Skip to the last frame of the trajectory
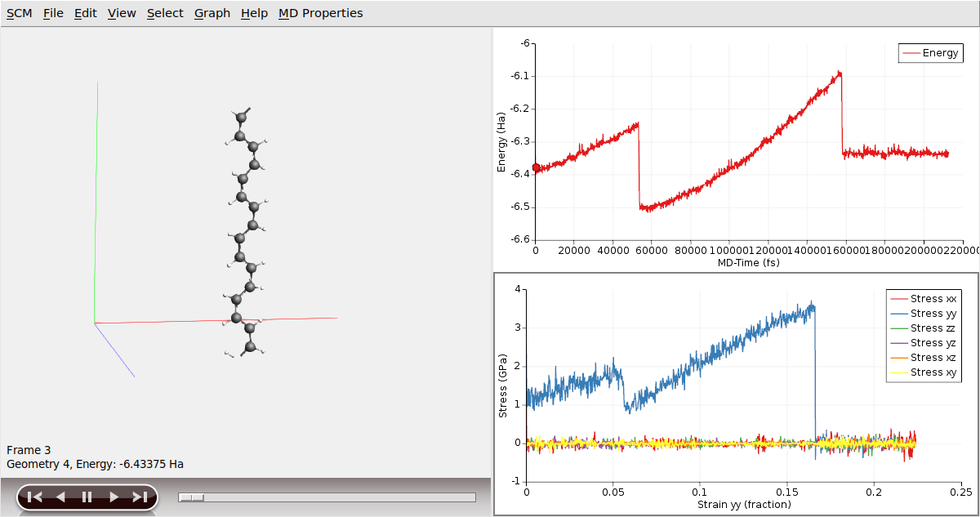Screen dimensions: 980x517 click(x=140, y=497)
